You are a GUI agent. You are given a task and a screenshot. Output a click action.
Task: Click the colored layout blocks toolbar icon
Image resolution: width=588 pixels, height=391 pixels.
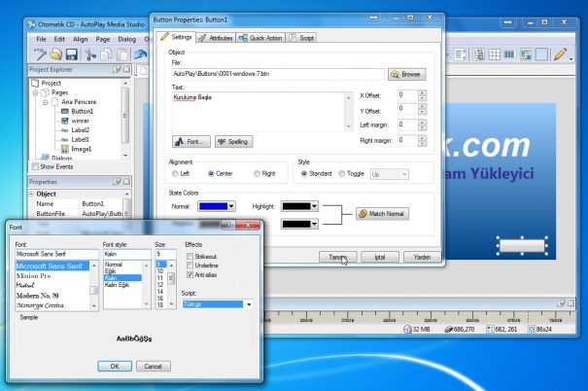point(526,54)
